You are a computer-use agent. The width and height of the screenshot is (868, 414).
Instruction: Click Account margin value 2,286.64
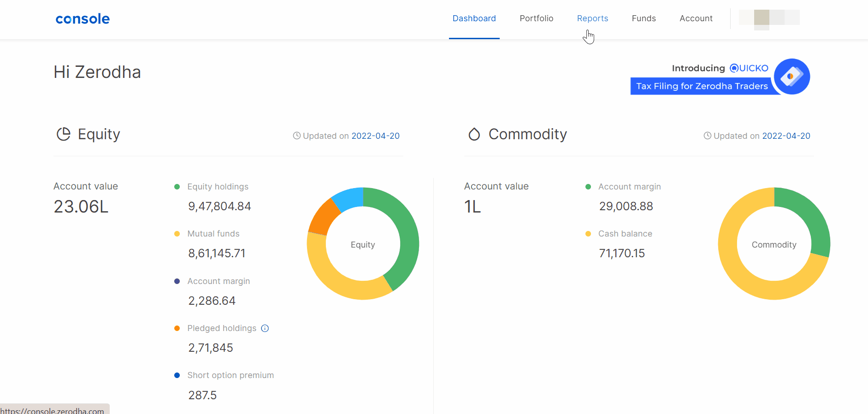[212, 301]
